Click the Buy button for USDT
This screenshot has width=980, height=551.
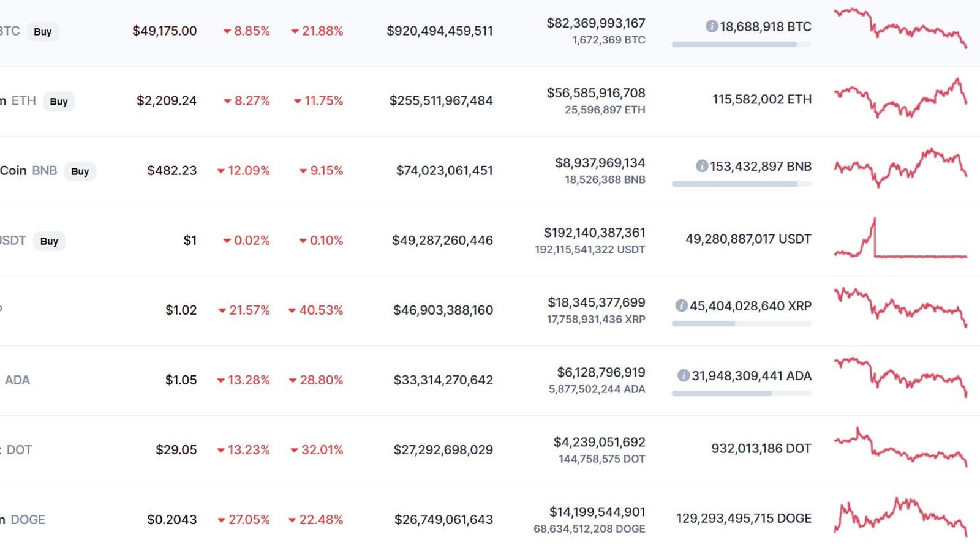[x=49, y=241]
